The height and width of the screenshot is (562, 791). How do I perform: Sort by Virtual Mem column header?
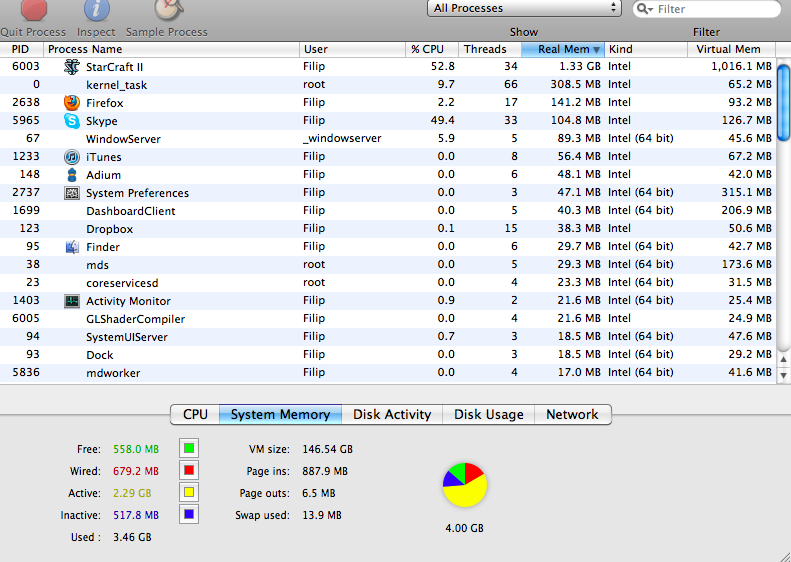click(731, 49)
